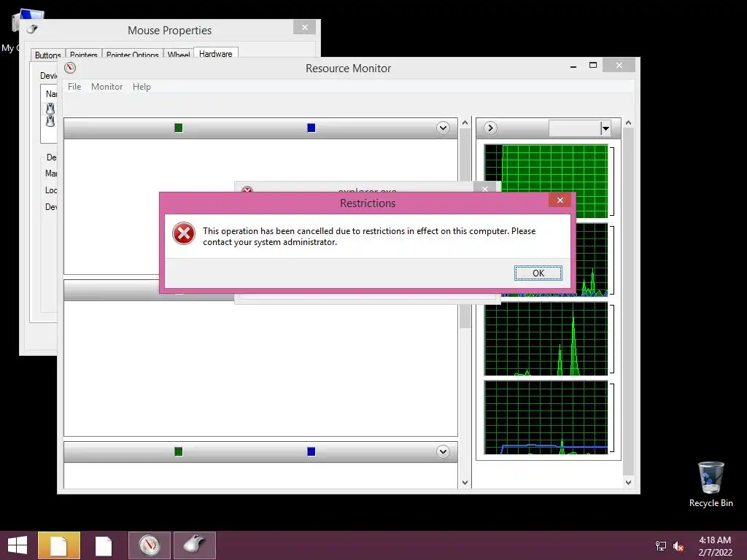Open the Recycle Bin desktop icon
747x560 pixels.
click(711, 484)
